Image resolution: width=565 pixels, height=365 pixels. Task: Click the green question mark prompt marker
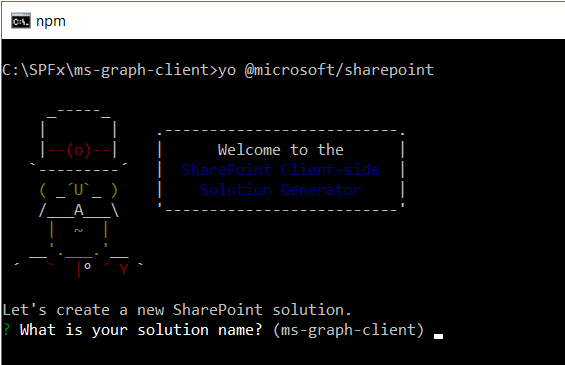6,330
